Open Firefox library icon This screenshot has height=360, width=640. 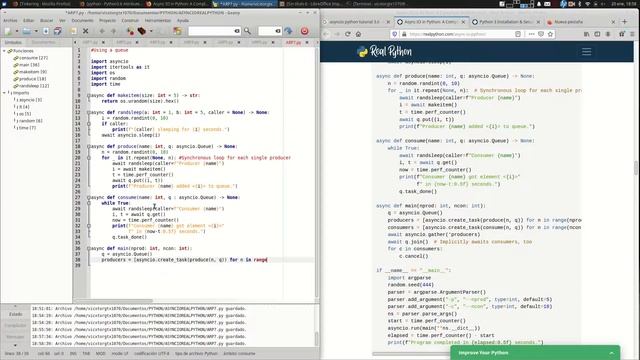tap(587, 34)
